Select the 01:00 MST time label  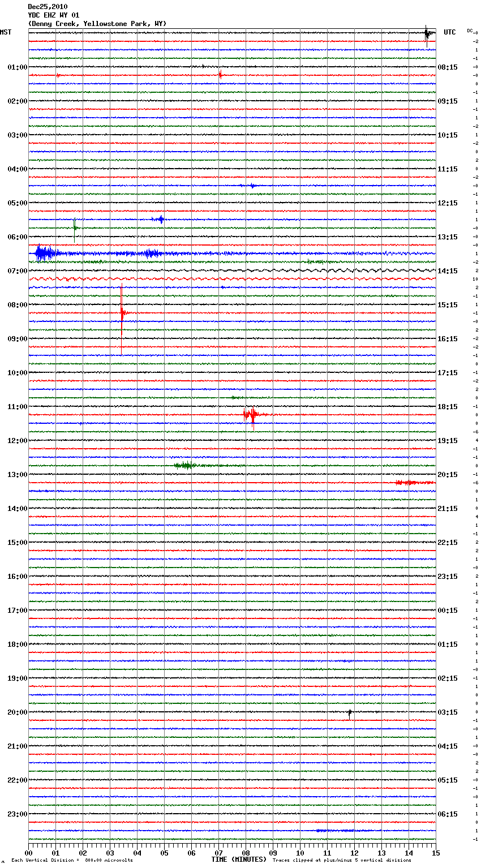point(18,67)
